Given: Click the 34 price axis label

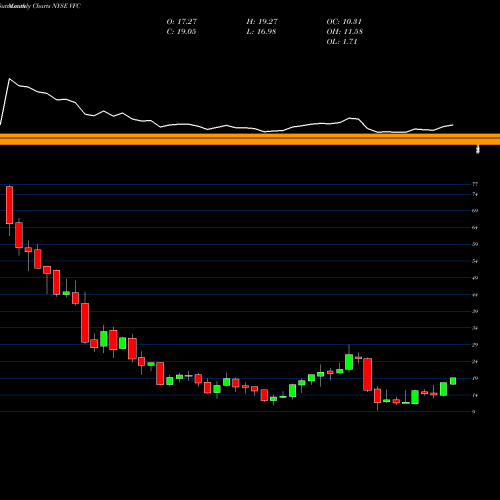Looking at the screenshot, I should (475, 328).
